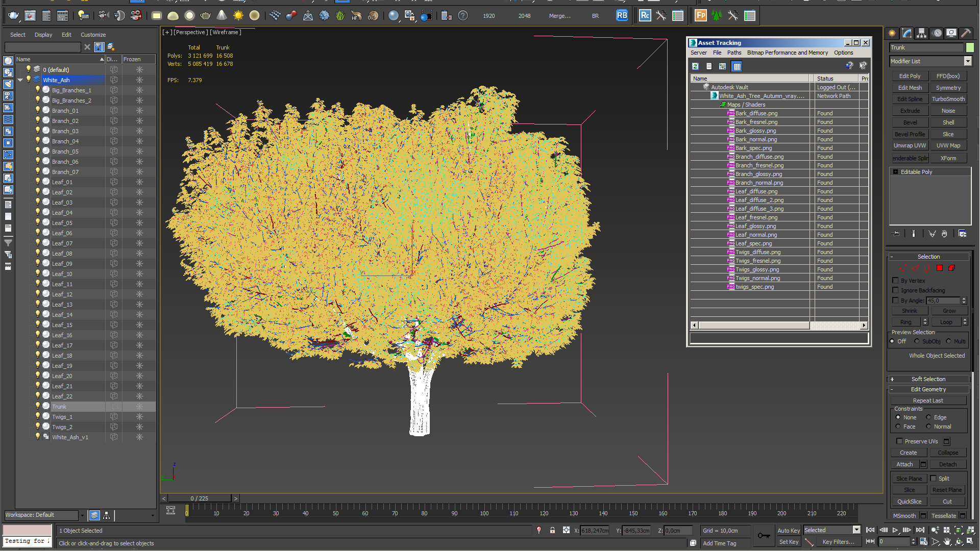This screenshot has width=980, height=551.
Task: Click Zoom Extents All icon
Action: pos(971,531)
